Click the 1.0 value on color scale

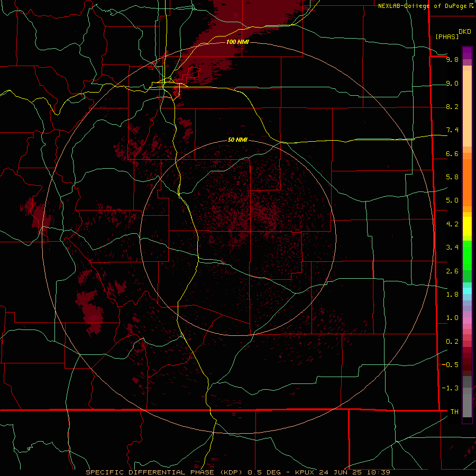coord(452,318)
